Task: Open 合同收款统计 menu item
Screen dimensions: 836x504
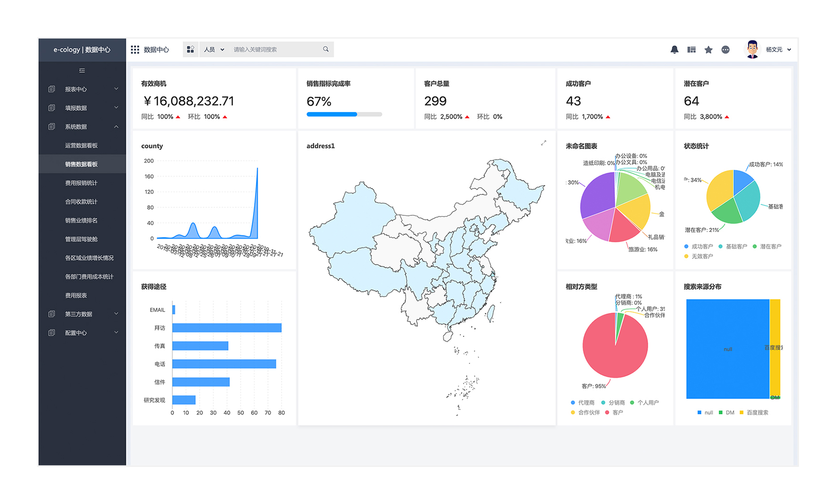Action: (x=81, y=202)
